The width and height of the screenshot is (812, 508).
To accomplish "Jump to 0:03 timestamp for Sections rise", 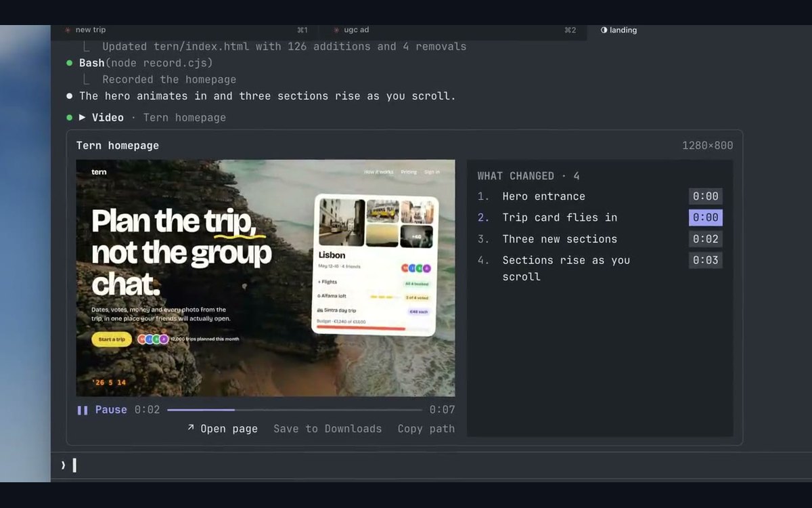I will point(705,260).
